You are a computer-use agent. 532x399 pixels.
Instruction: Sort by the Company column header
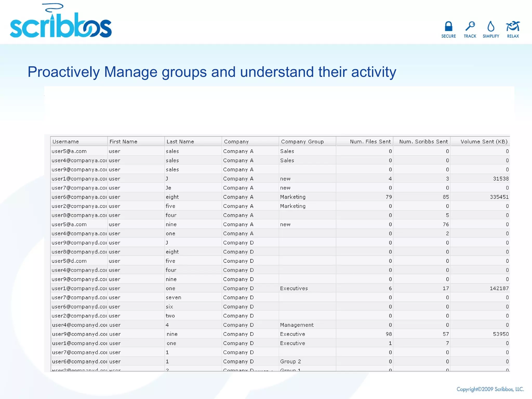coord(250,142)
